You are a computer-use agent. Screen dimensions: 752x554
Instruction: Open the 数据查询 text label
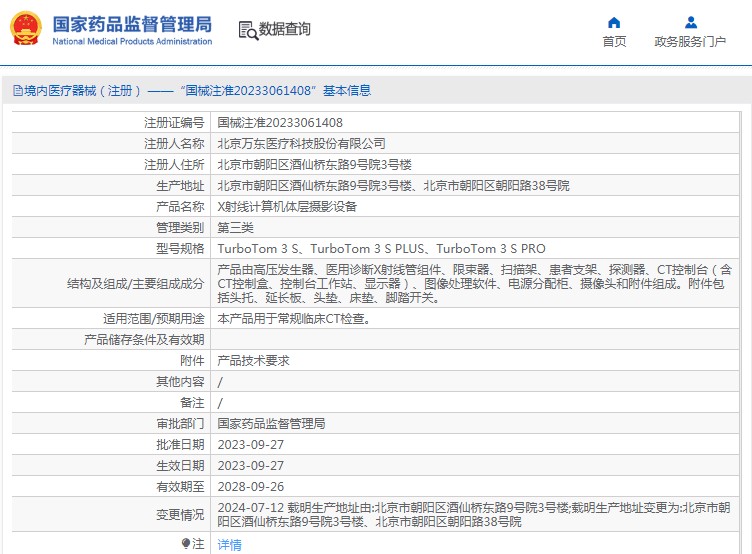point(285,30)
